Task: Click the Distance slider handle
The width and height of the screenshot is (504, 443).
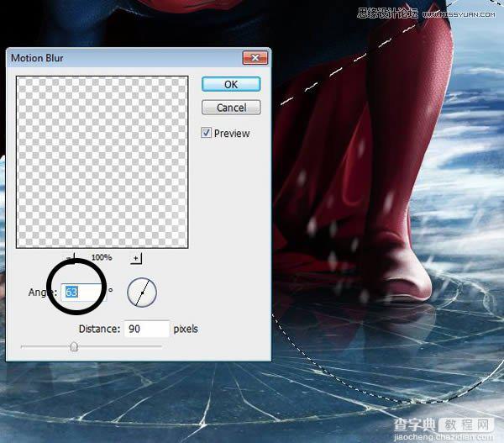Action: 74,347
